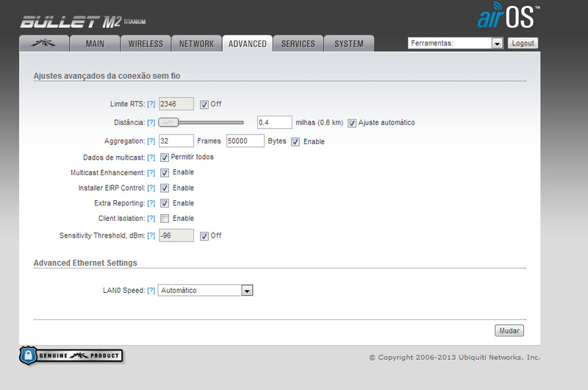The width and height of the screenshot is (588, 390).
Task: Click the Genuine Product badge
Action: (x=71, y=355)
